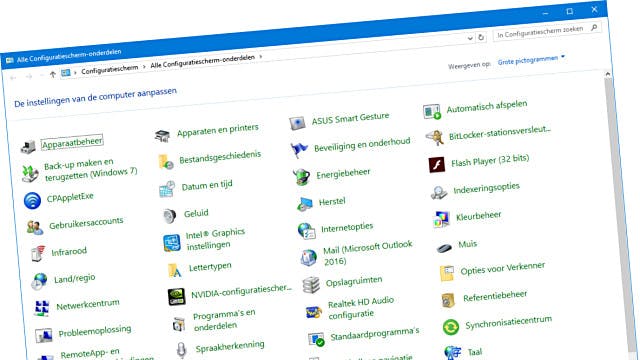Open the Lettertypen fonts icon
The image size is (640, 360).
pos(174,270)
